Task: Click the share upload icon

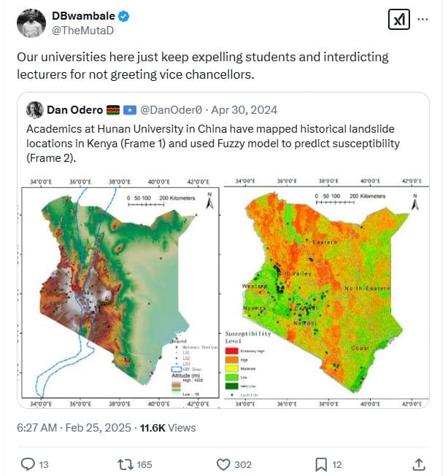Action: (x=419, y=464)
